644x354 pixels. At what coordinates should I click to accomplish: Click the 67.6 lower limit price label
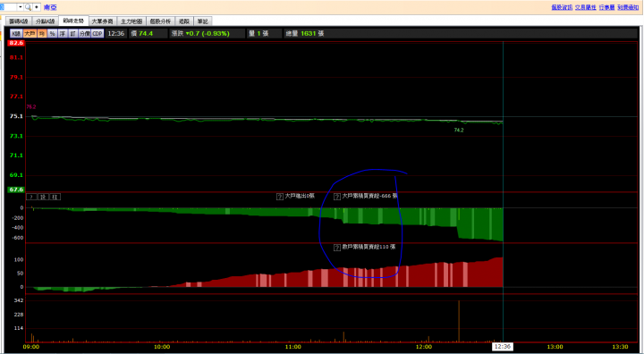pyautogui.click(x=16, y=190)
